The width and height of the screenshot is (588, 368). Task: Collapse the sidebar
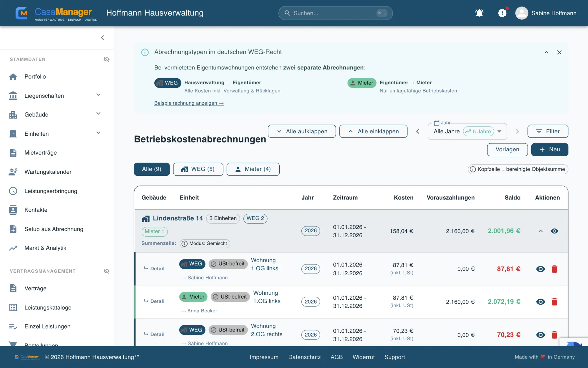pyautogui.click(x=102, y=38)
